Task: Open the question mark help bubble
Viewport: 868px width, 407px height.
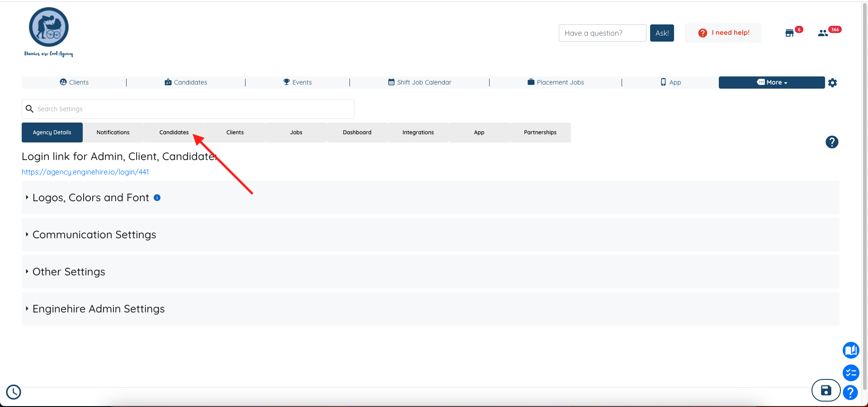Action: coord(851,393)
